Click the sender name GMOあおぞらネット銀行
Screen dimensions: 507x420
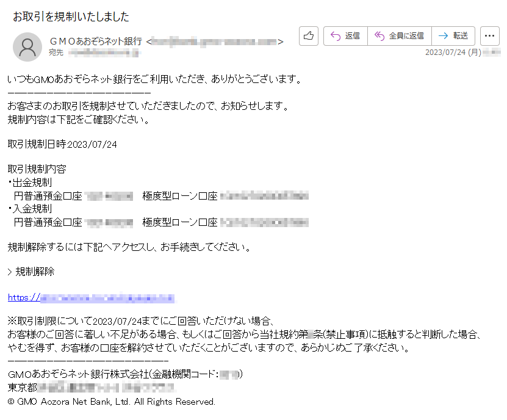click(x=96, y=42)
